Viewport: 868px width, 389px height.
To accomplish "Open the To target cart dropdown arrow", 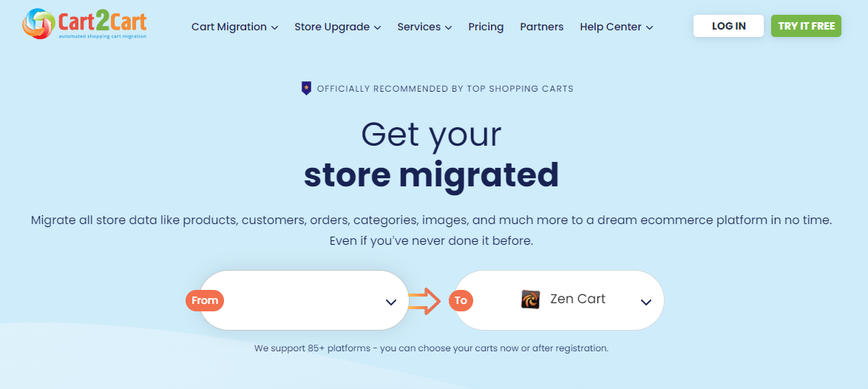I will 646,302.
